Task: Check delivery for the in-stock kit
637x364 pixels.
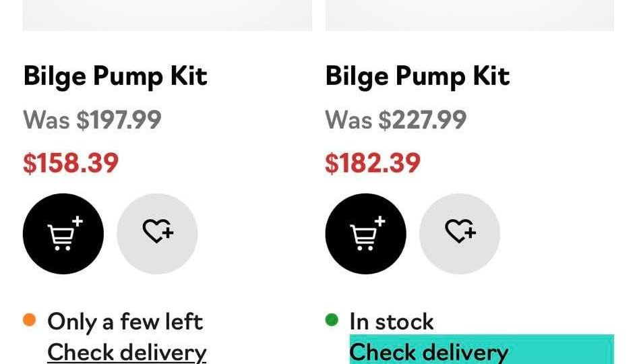Action: (429, 352)
